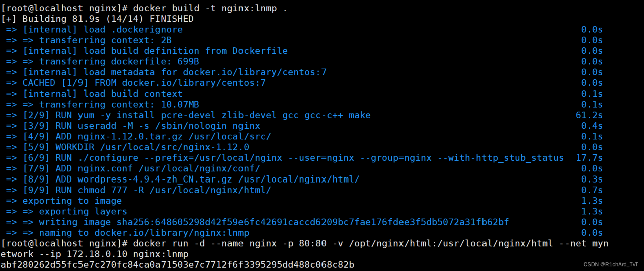Click the container ID output starting with abf280262d55
Viewport: 644px width, 271px height.
(177, 264)
